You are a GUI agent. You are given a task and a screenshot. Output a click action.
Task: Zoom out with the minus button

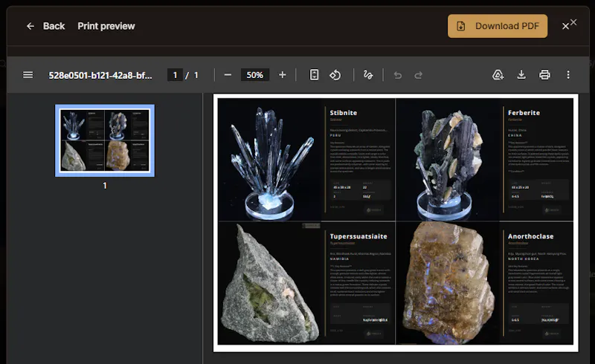click(228, 75)
